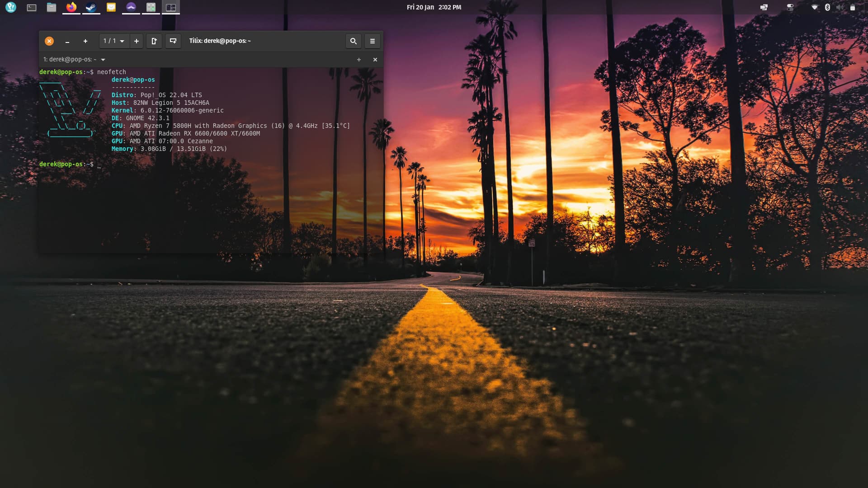868x488 pixels.
Task: Click the Tilix search icon
Action: click(x=353, y=41)
